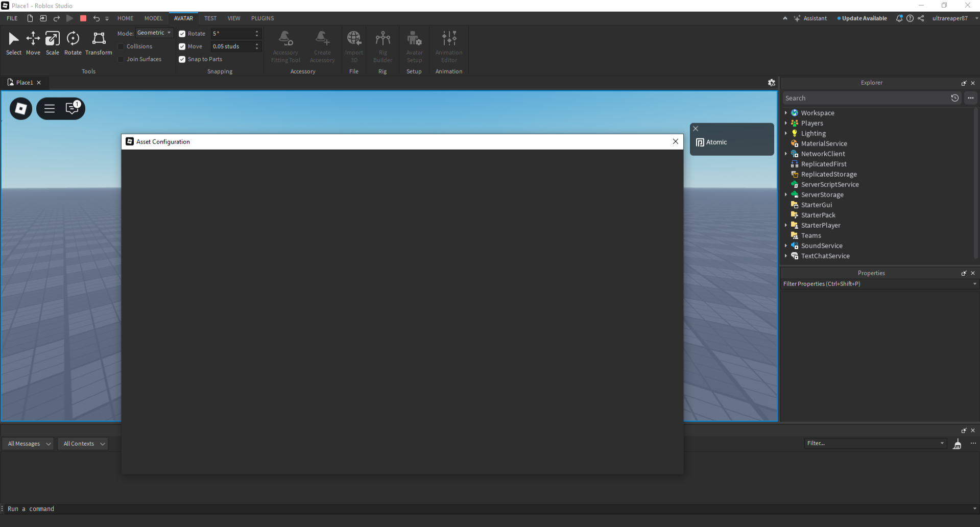This screenshot has height=527, width=980.
Task: Open the Transform tool
Action: (98, 43)
